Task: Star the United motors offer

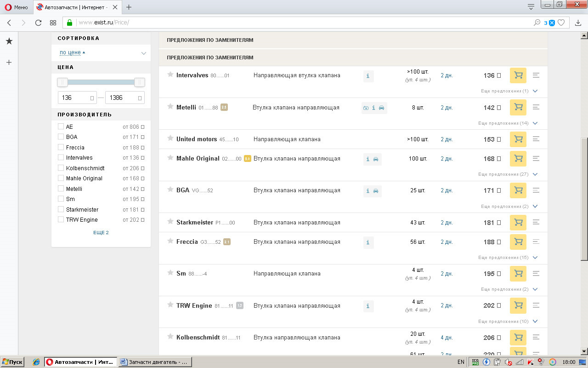Action: (170, 138)
